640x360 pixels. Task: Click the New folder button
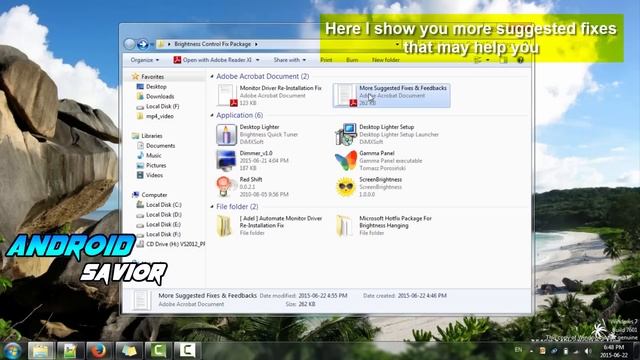click(385, 60)
